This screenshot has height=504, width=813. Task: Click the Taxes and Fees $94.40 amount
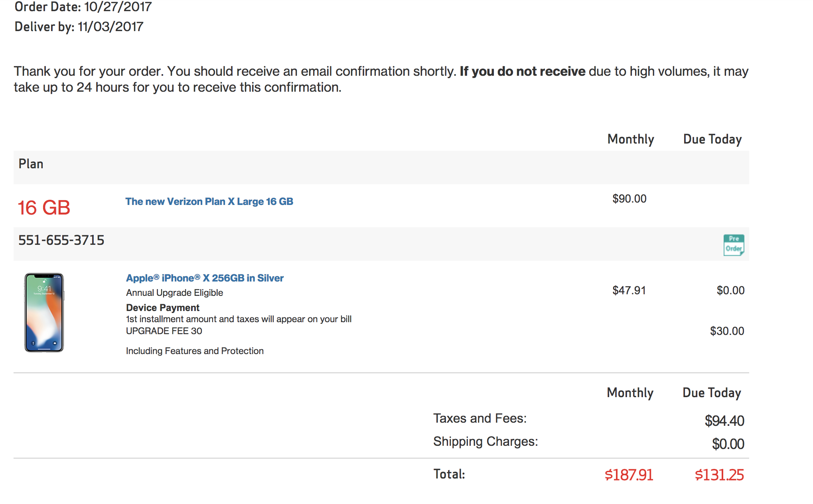724,421
